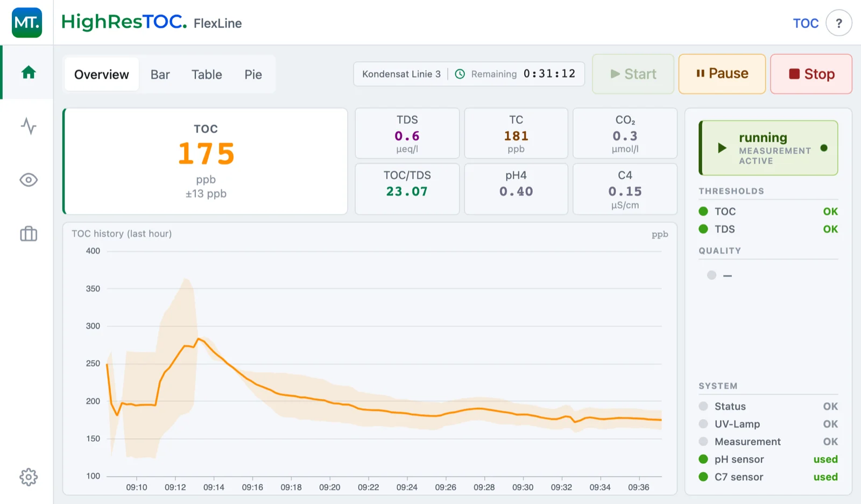Viewport: 861px width, 504px height.
Task: Switch to the Overview tab
Action: [x=102, y=74]
